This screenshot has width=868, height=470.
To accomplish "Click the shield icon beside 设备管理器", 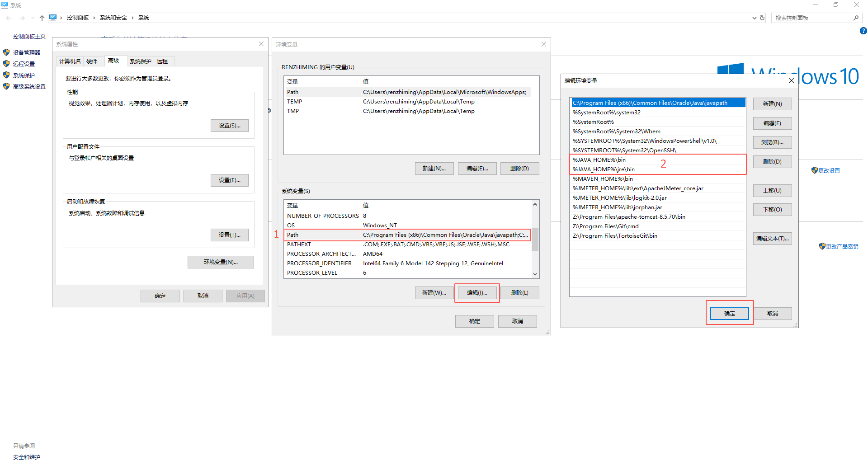I will click(x=6, y=52).
